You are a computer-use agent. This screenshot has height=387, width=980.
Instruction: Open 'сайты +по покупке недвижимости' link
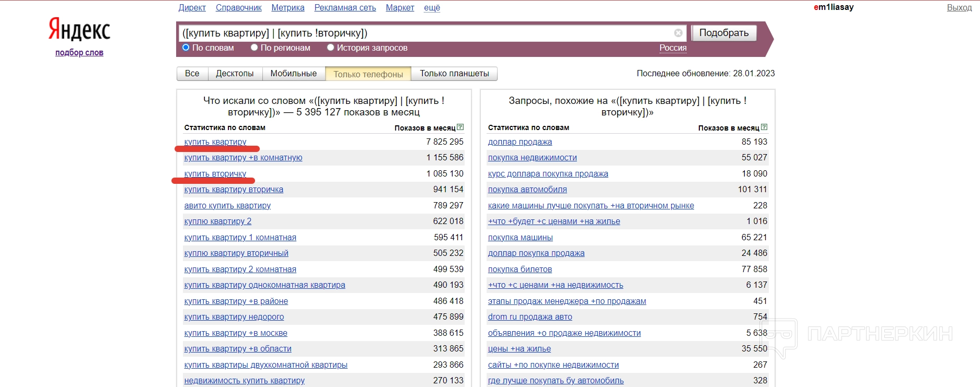[554, 365]
